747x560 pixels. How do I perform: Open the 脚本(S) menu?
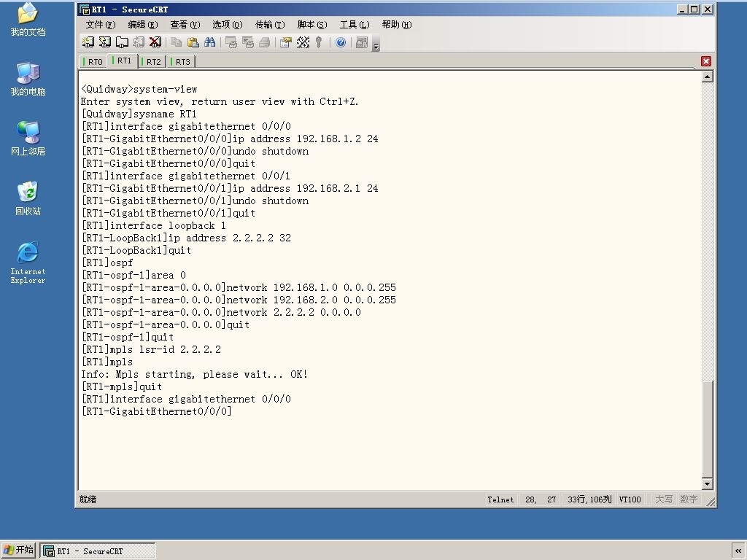312,24
